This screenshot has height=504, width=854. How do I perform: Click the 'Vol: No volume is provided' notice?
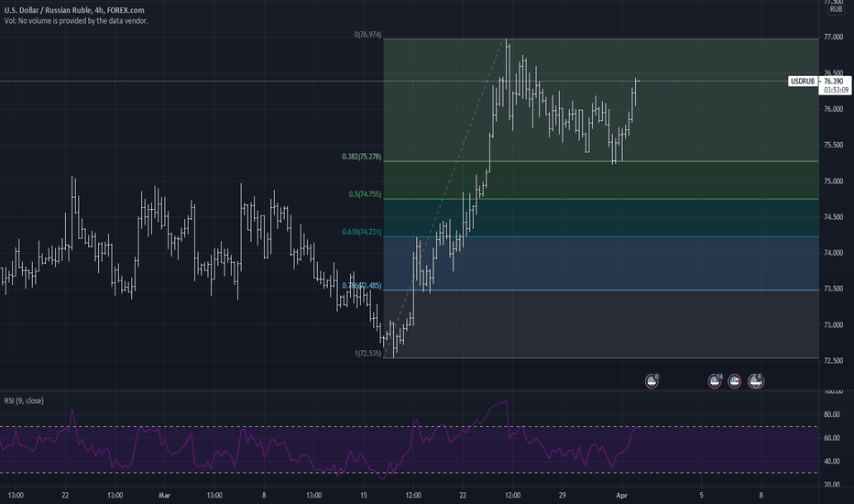pos(76,21)
